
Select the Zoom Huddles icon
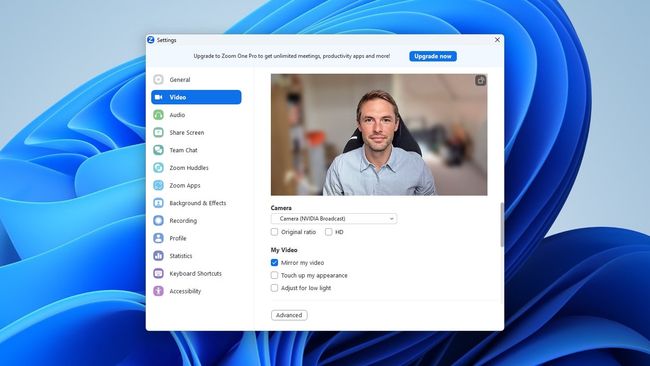[x=158, y=168]
